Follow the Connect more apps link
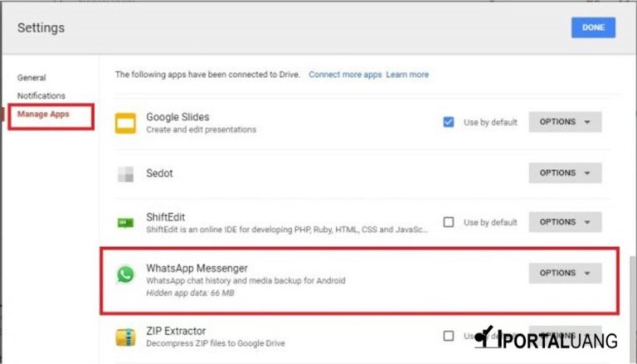The width and height of the screenshot is (637, 364). point(345,75)
